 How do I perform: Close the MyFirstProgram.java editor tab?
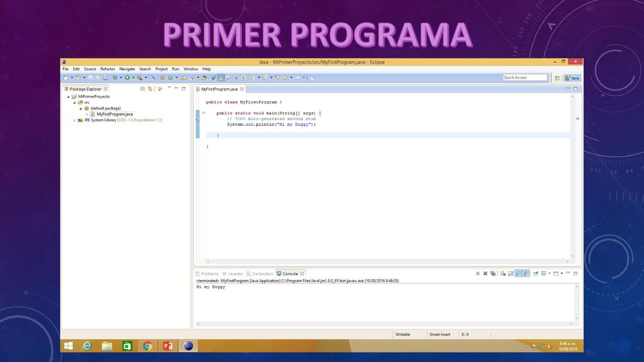coord(242,89)
